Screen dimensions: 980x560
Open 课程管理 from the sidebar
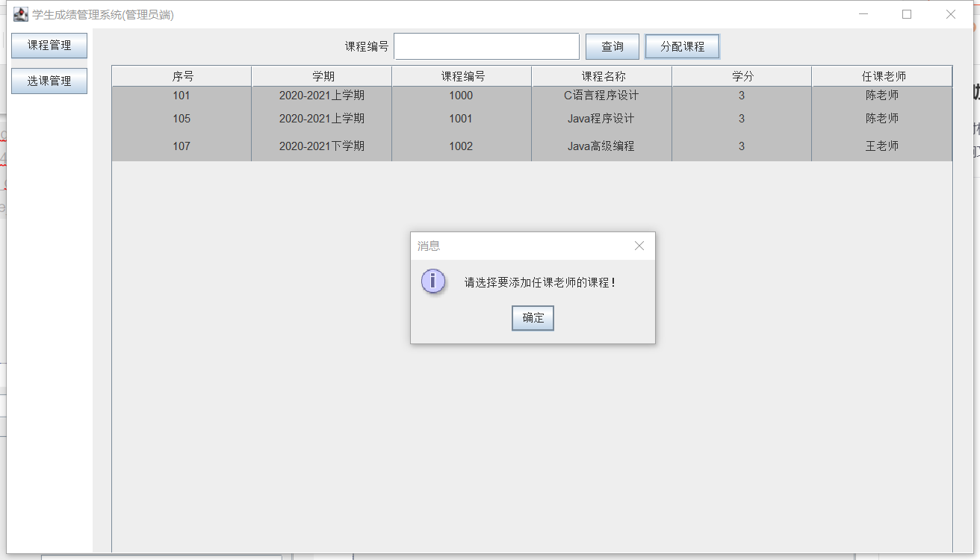tap(49, 46)
